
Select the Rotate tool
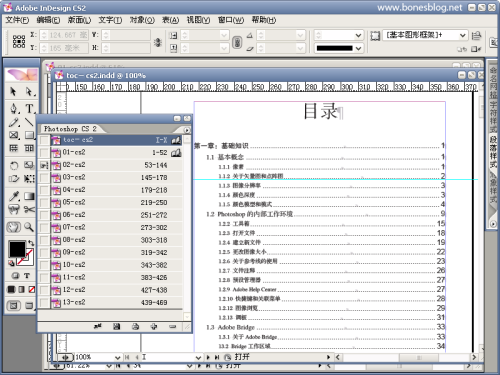13,166
